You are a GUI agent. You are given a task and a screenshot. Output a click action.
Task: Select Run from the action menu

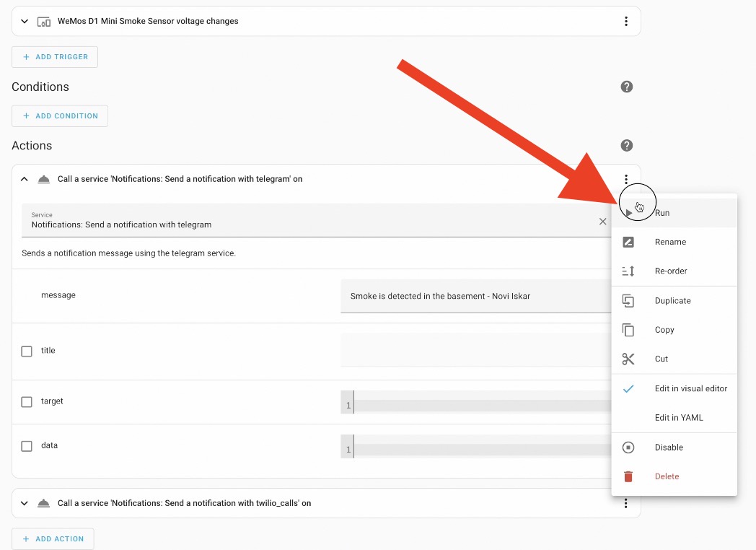click(674, 213)
